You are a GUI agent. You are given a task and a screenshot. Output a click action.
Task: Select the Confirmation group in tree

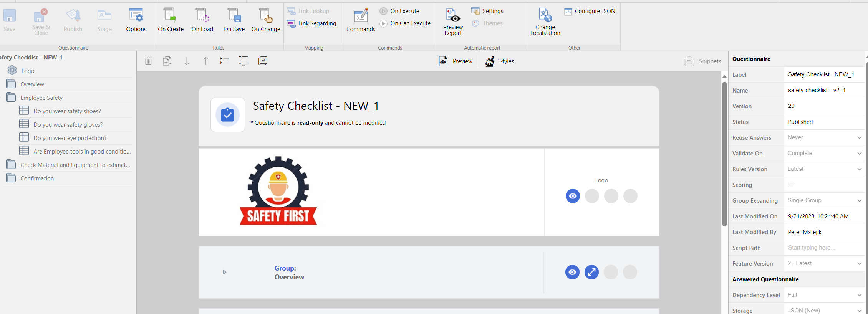point(37,178)
